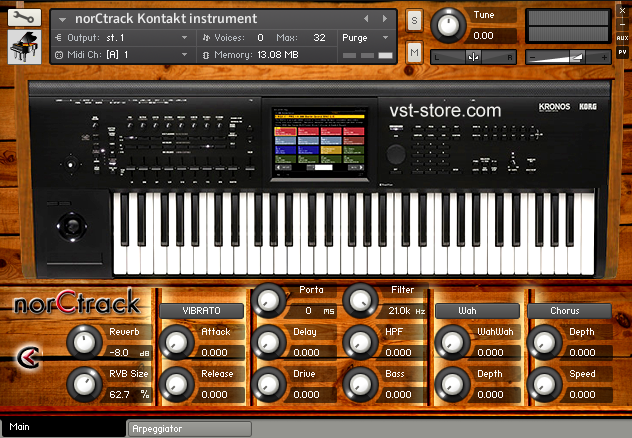Click the Filter knob
The height and width of the screenshot is (438, 632).
pyautogui.click(x=359, y=298)
